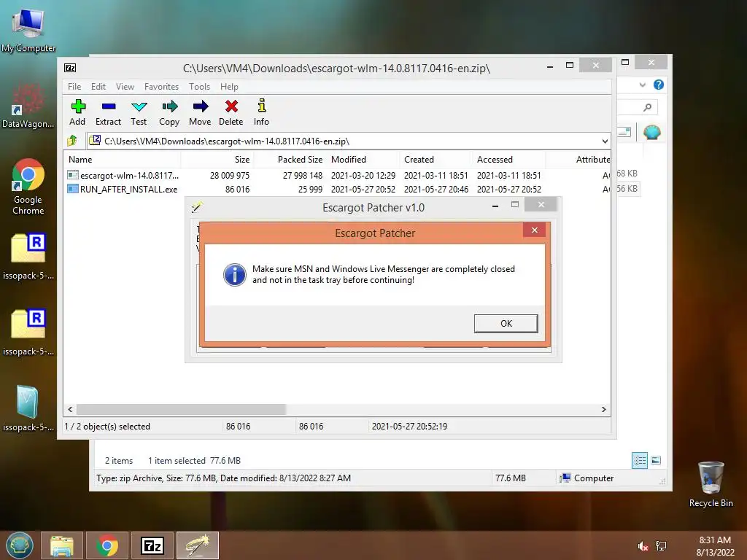Select RUN_AFTER_INSTALL.exe in the list
Viewport: 747px width, 560px height.
point(337,189)
